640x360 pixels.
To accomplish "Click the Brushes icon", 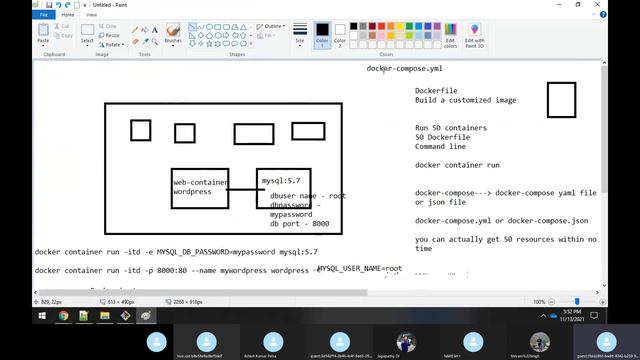I will pos(173,30).
